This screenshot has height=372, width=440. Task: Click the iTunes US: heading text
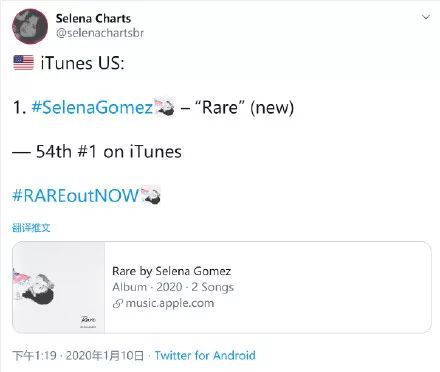83,63
